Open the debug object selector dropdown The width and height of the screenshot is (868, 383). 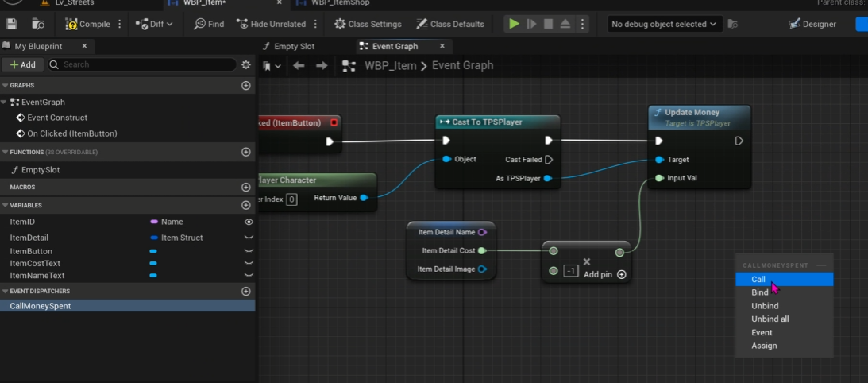[664, 24]
